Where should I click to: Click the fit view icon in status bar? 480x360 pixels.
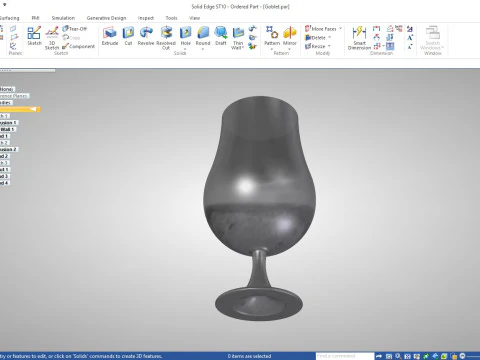(407, 356)
